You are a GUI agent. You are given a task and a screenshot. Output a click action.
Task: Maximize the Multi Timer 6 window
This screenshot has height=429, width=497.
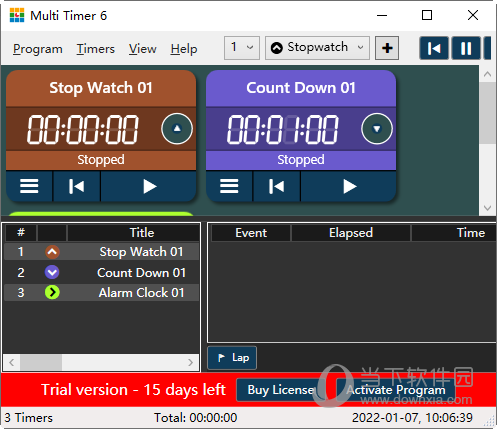pyautogui.click(x=427, y=15)
